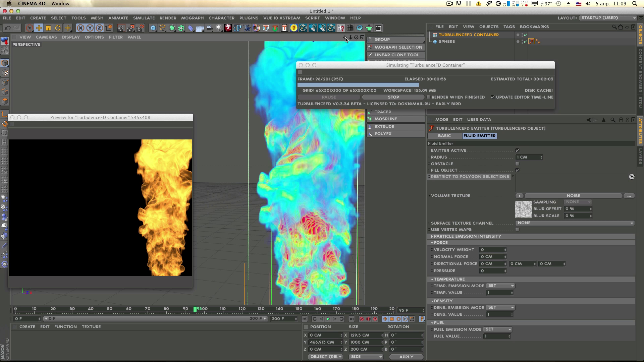Click the Radius value input field
The width and height of the screenshot is (644, 362).
[527, 157]
